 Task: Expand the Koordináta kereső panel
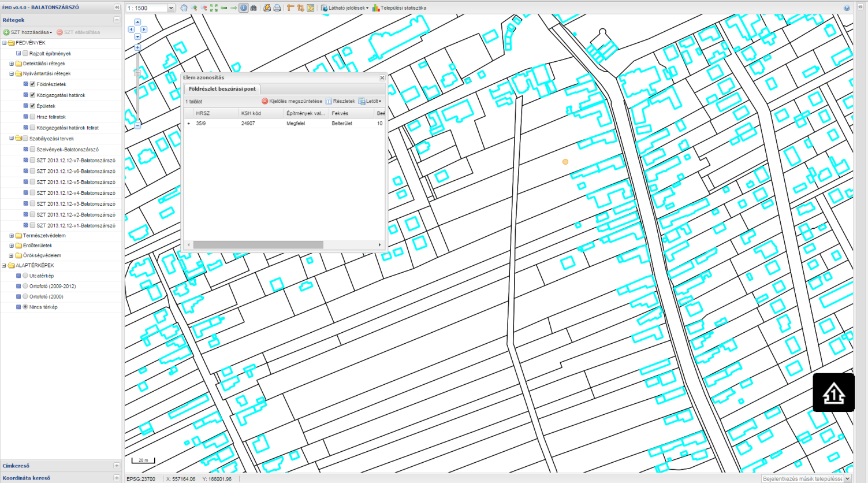pos(117,478)
